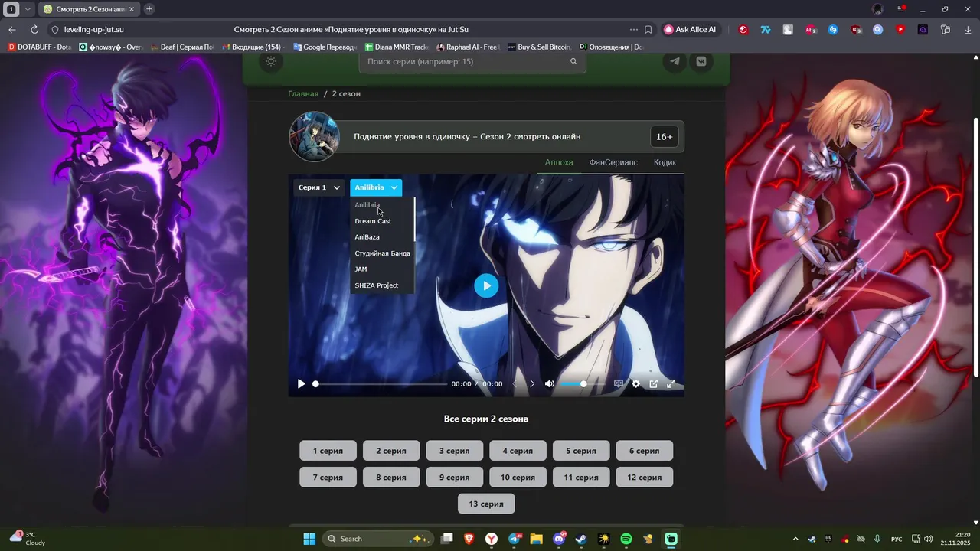Open the Shazam browser extension
This screenshot has width=980, height=551.
(833, 30)
